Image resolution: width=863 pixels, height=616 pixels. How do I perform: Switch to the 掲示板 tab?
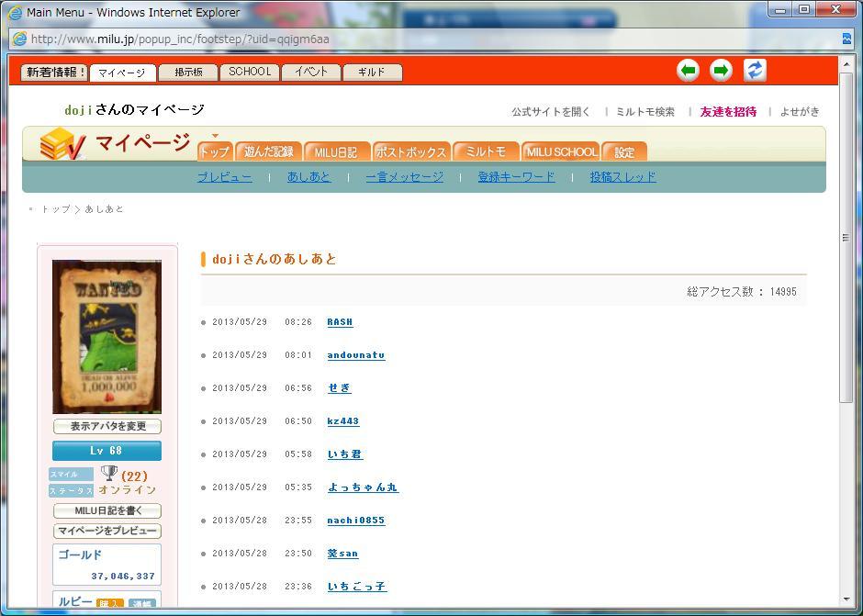pyautogui.click(x=188, y=72)
